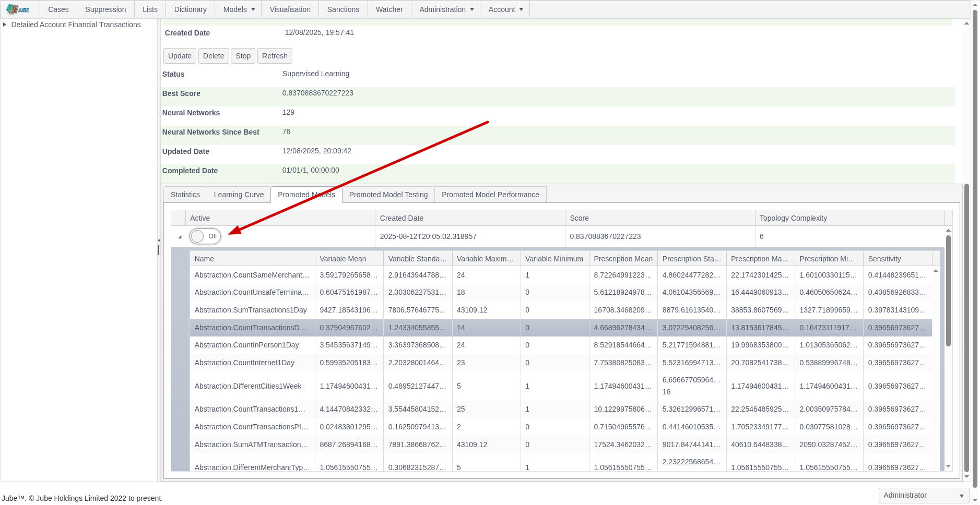Switch to the Statistics tab
Screen dimensions: 980x505
[185, 195]
